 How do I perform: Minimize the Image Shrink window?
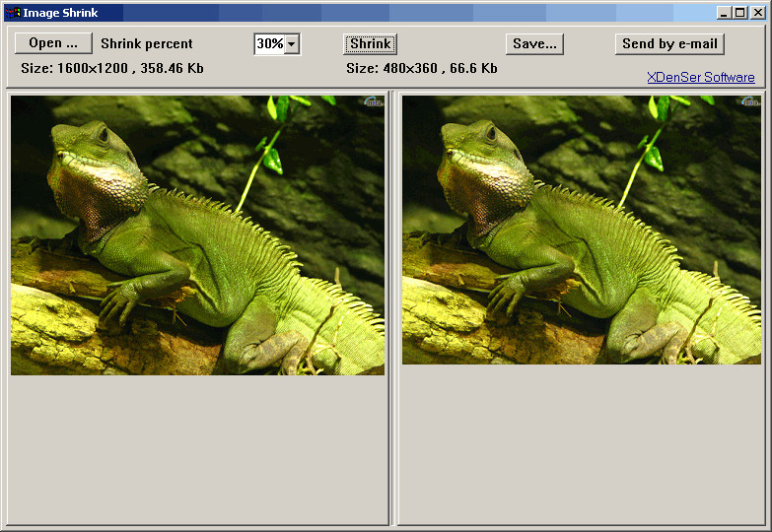coord(724,13)
